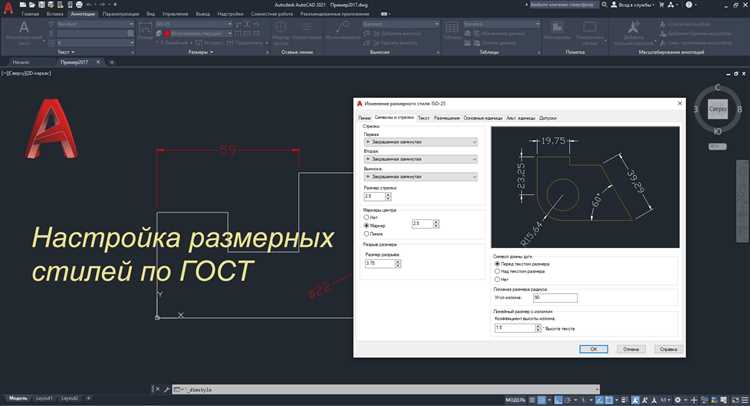This screenshot has width=750, height=406.
Task: Click the Autodesk network icon beside the cart
Action: (x=671, y=5)
